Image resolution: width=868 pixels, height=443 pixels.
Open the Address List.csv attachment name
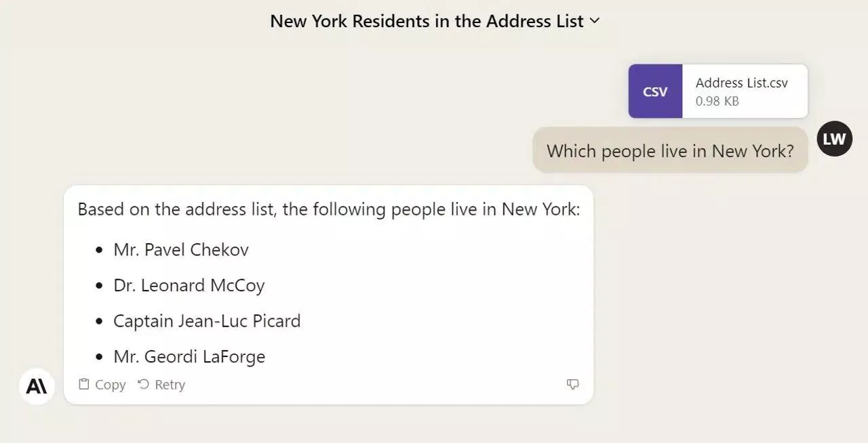pyautogui.click(x=741, y=83)
